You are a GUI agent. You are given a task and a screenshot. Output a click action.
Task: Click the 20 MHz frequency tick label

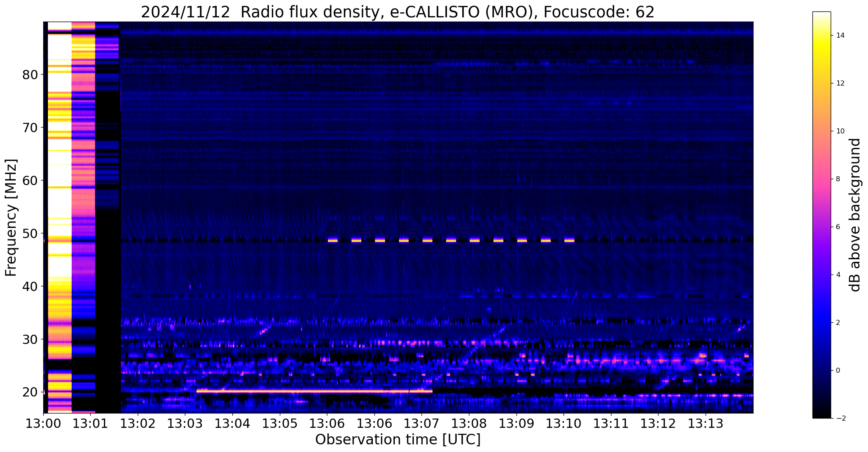[30, 392]
